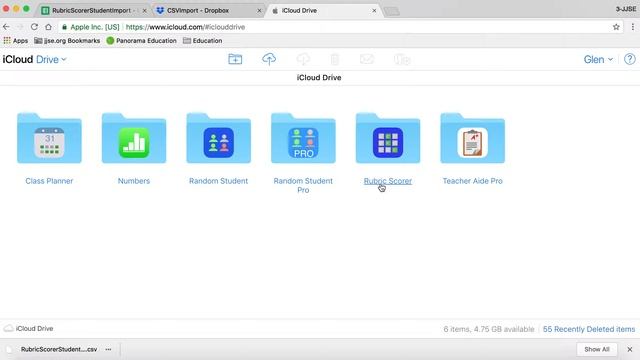Screen dimensions: 640x360
Task: Open the Random Student folder icon
Action: click(x=218, y=138)
